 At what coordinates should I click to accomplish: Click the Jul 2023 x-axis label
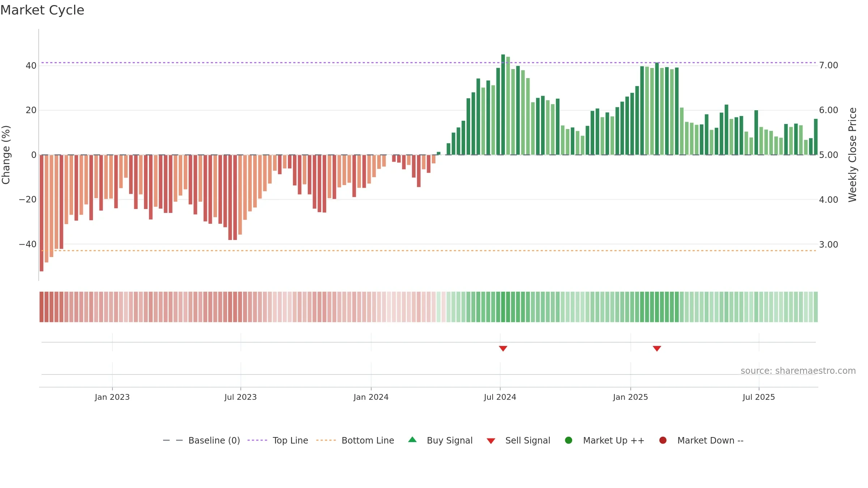pos(241,397)
